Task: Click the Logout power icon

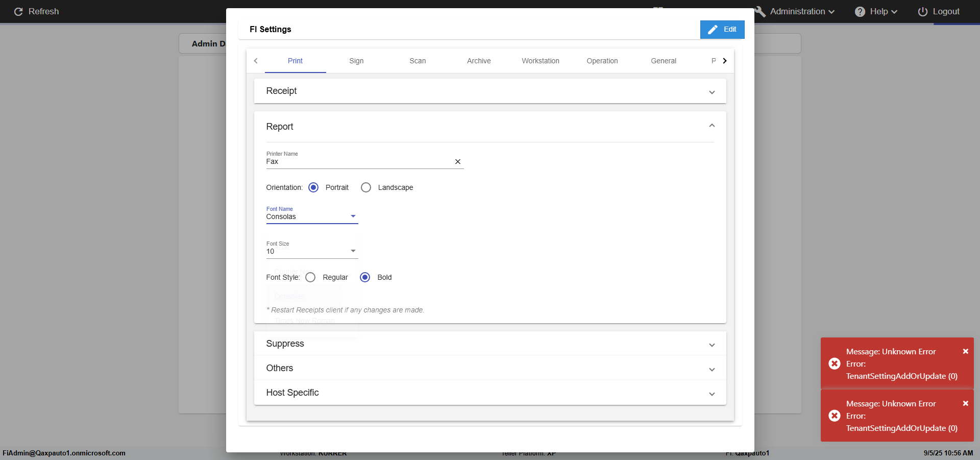Action: [922, 11]
